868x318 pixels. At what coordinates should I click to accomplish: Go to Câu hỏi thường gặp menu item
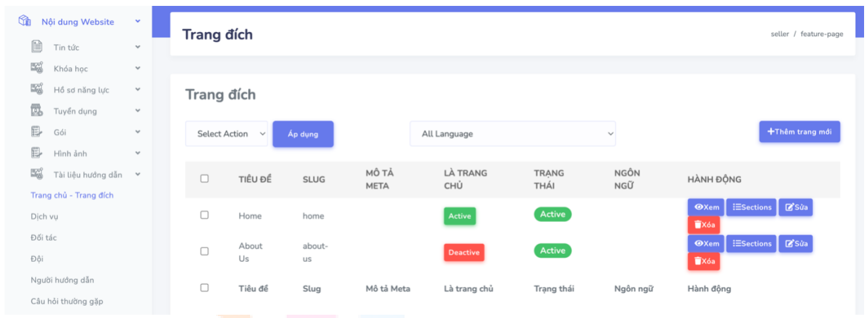click(67, 302)
